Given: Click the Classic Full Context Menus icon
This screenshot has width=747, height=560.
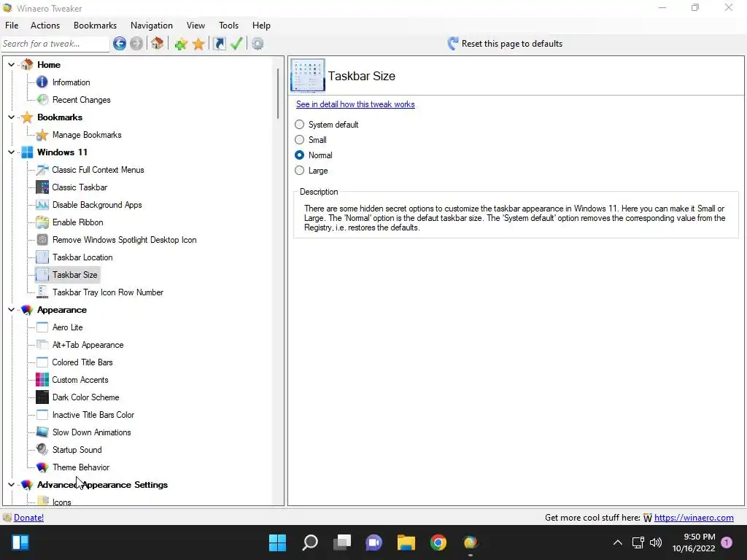Looking at the screenshot, I should pyautogui.click(x=42, y=169).
